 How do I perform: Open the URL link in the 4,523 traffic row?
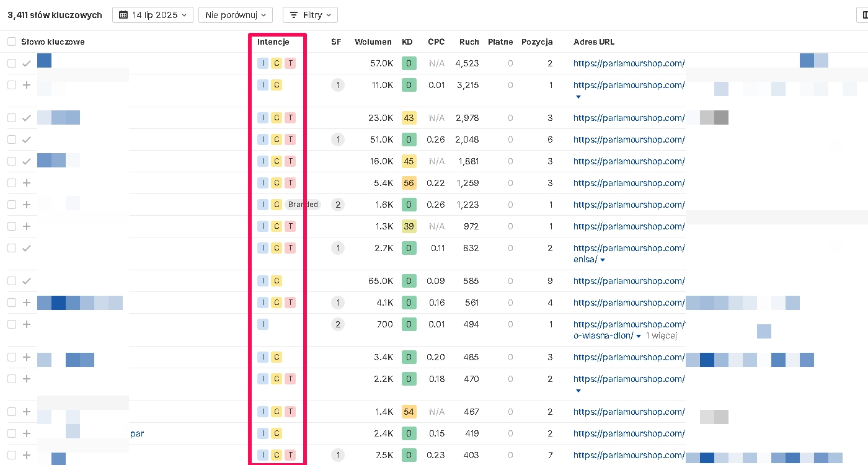[629, 63]
